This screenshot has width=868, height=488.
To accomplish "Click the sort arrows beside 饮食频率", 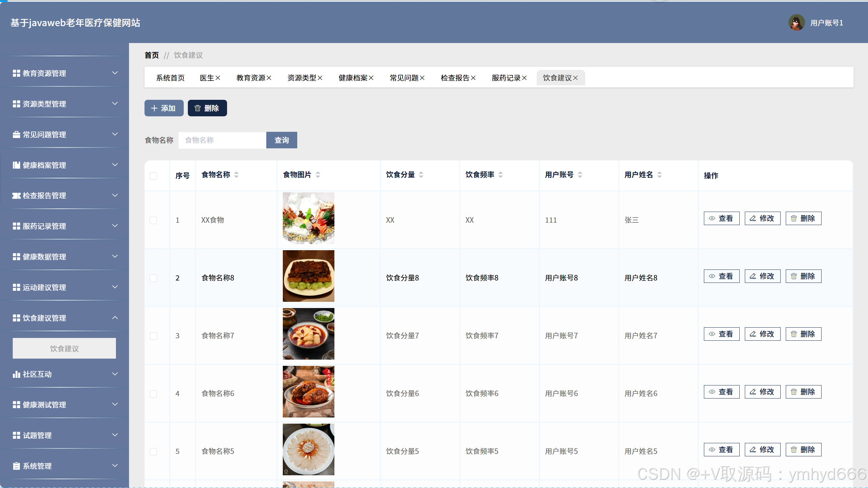I will pyautogui.click(x=501, y=175).
